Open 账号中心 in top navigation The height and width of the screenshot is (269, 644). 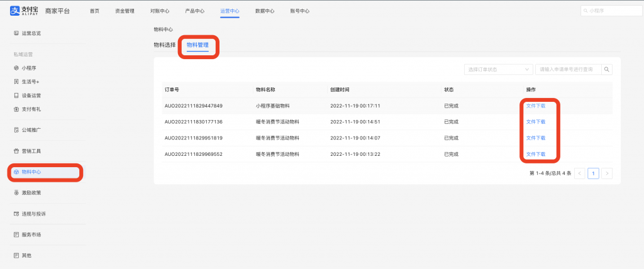tap(300, 11)
